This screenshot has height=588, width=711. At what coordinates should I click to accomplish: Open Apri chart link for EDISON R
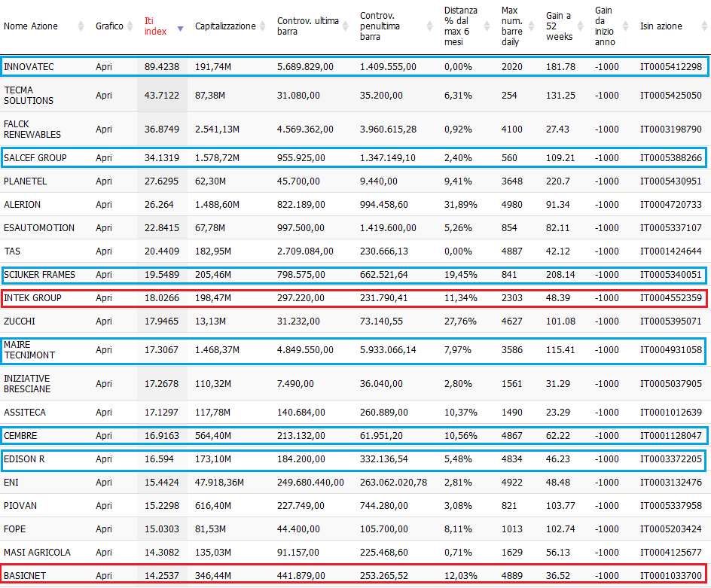coord(104,459)
